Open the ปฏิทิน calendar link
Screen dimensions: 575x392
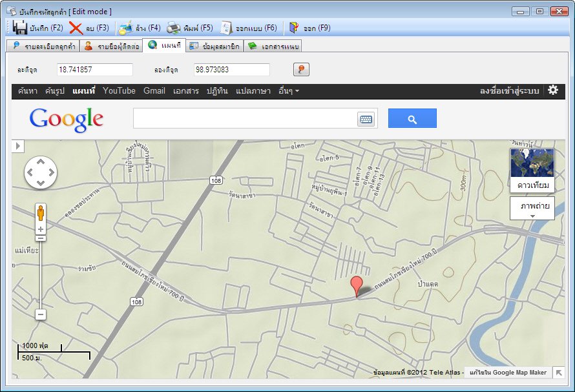click(x=217, y=91)
